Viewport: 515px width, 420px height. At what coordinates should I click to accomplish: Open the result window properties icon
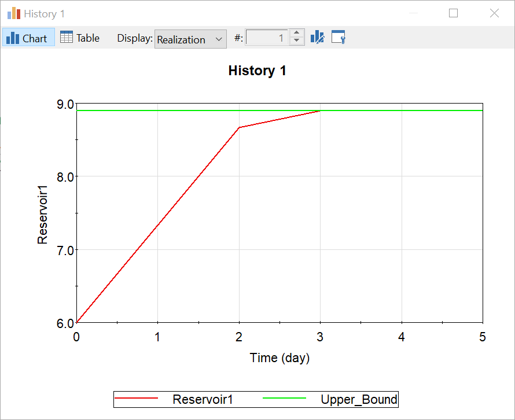click(339, 37)
